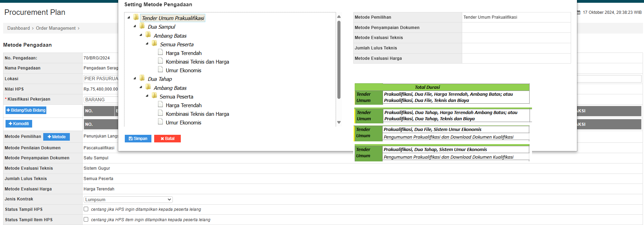Click the folder icon of first Ambang Batas
Viewport: 644px width, 225px height.
[148, 35]
